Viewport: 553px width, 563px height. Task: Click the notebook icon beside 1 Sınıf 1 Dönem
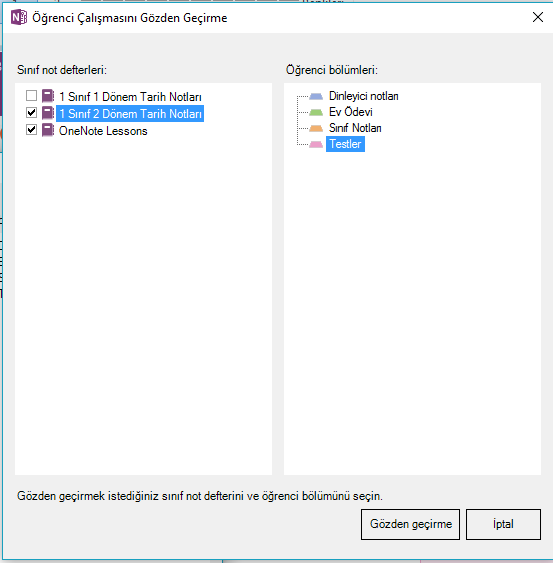(x=48, y=96)
